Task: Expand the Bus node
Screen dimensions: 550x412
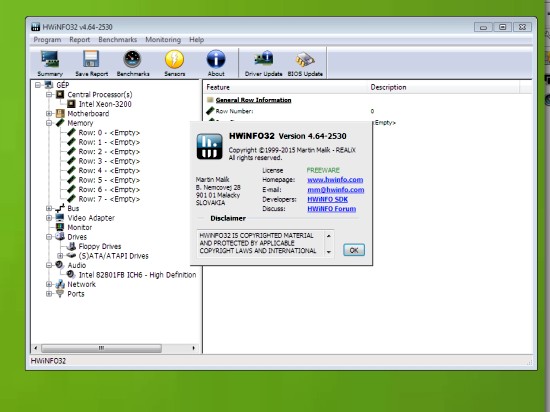Action: pos(49,208)
